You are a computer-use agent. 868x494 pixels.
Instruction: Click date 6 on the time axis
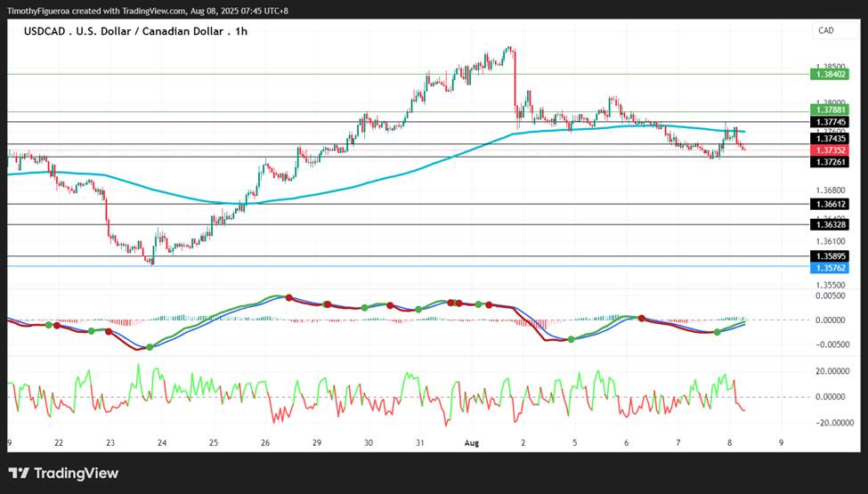click(627, 443)
